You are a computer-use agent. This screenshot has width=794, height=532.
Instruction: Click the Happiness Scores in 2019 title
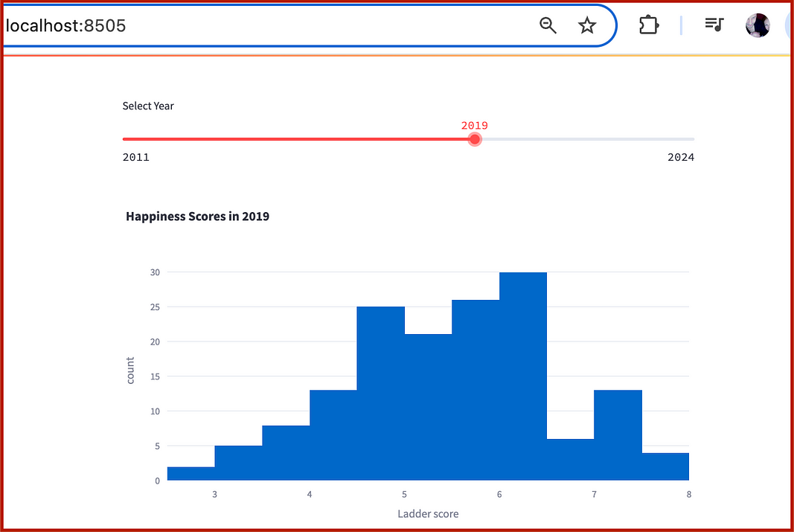[x=197, y=216]
